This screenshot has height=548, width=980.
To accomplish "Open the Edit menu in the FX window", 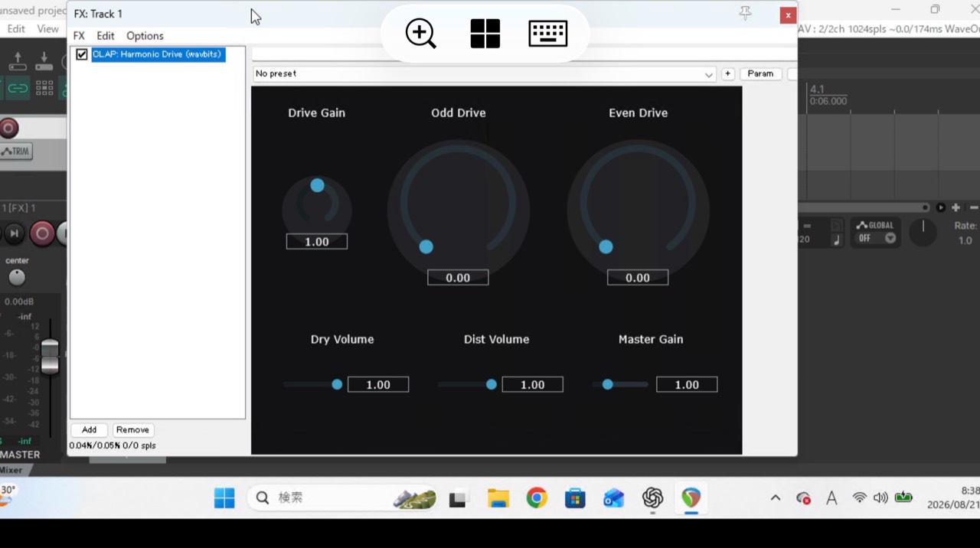I will point(106,36).
